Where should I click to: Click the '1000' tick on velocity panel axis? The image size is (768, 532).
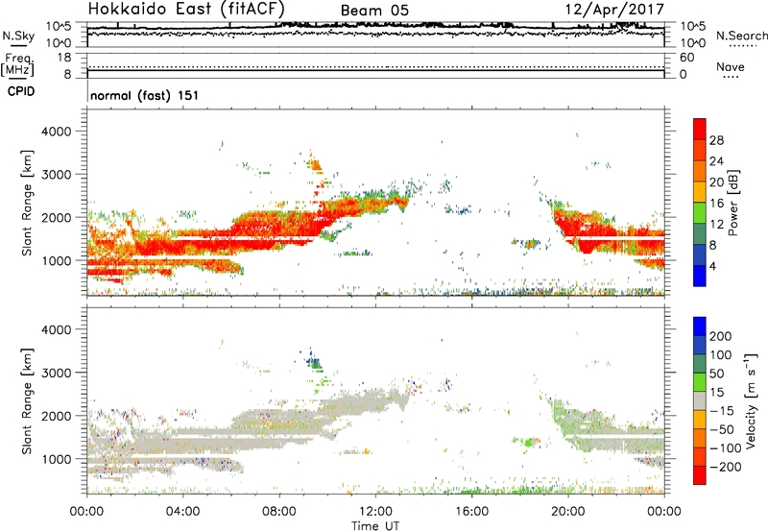coord(56,459)
